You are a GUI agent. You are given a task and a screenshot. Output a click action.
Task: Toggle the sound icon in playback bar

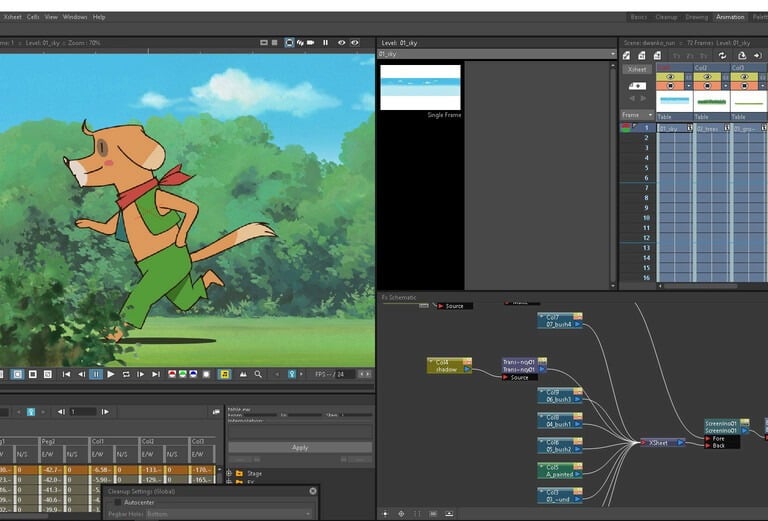[x=224, y=374]
